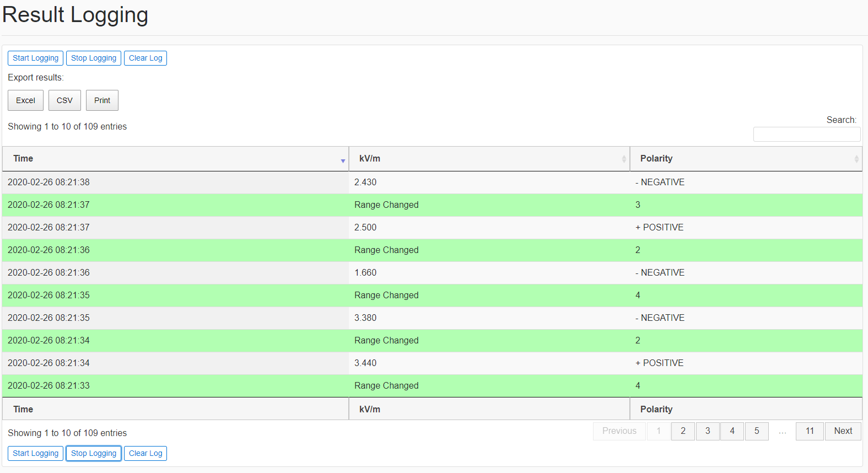The image size is (868, 473).
Task: Click Next to advance pagination
Action: click(x=843, y=431)
